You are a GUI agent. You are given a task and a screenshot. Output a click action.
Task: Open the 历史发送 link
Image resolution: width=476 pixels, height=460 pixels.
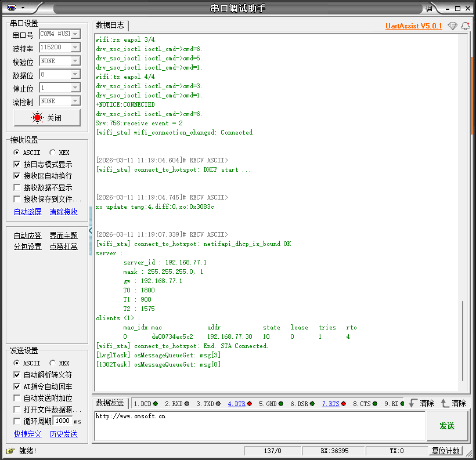pos(63,434)
